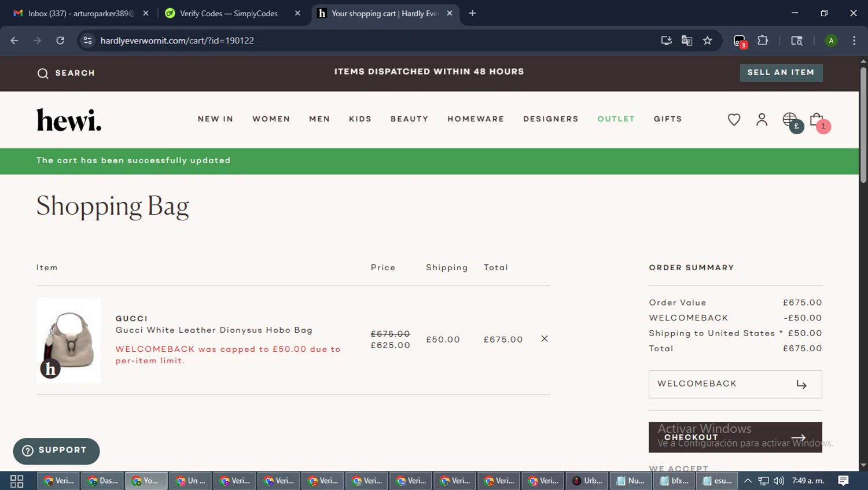Open the currency and region globe icon
Image resolution: width=868 pixels, height=490 pixels.
tap(790, 120)
